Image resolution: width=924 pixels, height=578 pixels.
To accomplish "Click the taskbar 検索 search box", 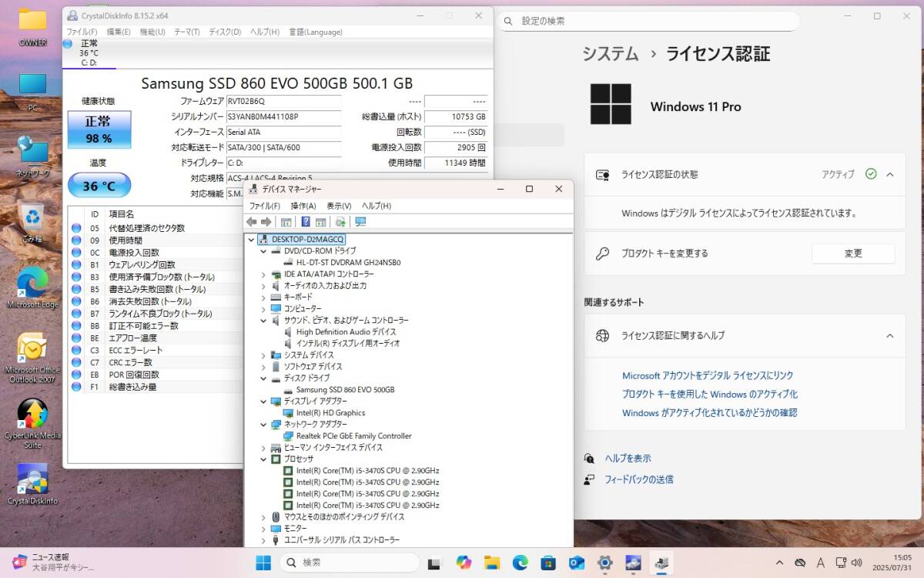I will tap(348, 563).
